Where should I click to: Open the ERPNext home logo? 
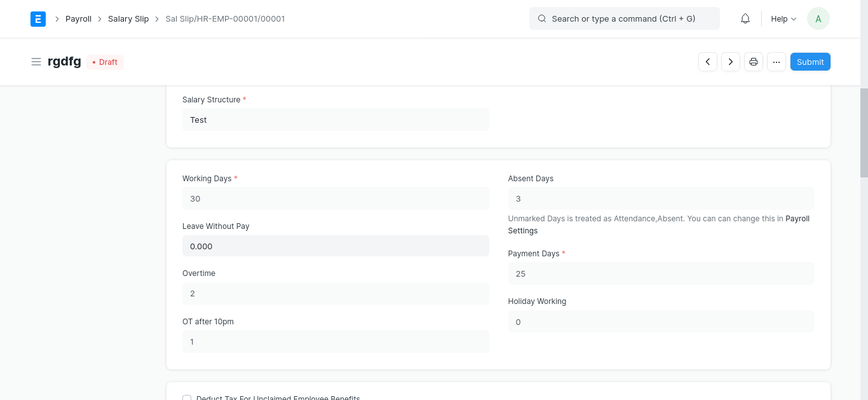pos(38,19)
